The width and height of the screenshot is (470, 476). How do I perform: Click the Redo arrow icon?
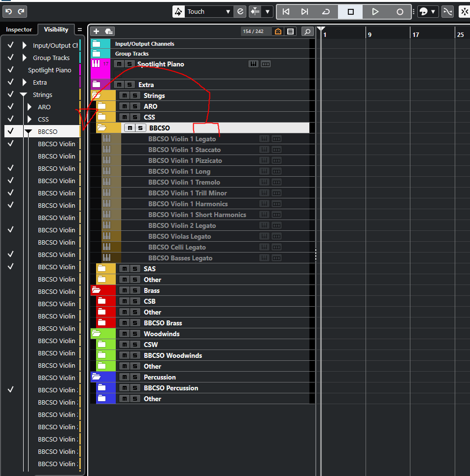pyautogui.click(x=21, y=11)
